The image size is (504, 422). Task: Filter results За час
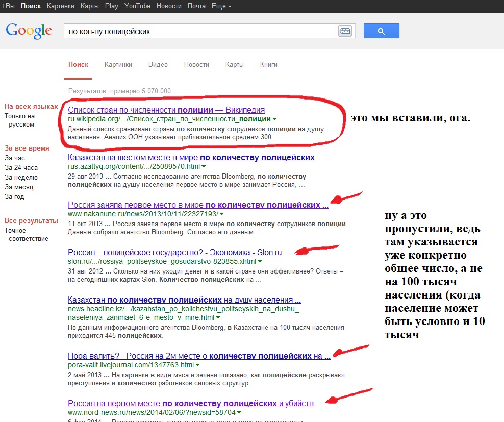(14, 158)
